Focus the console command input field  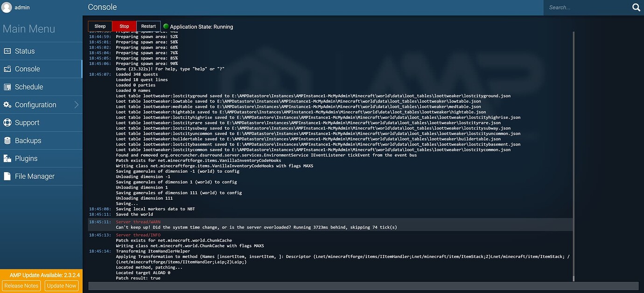point(363,286)
